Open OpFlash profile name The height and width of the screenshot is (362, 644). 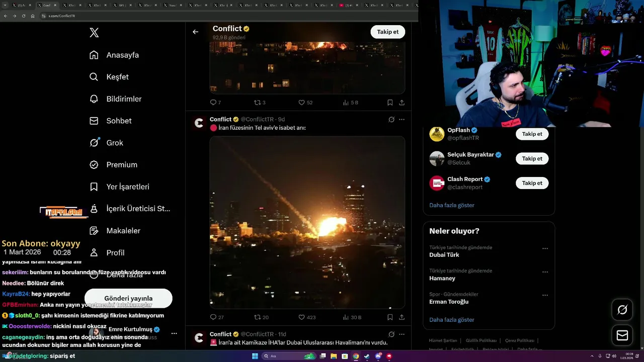coord(458,130)
